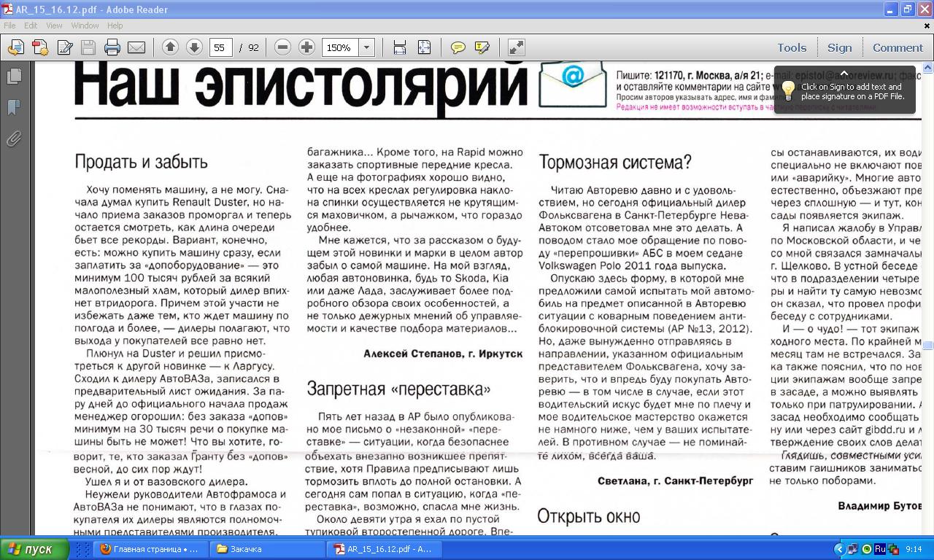Viewport: 934px width, 560px height.
Task: Click the system clock showing 9:14
Action: 914,549
